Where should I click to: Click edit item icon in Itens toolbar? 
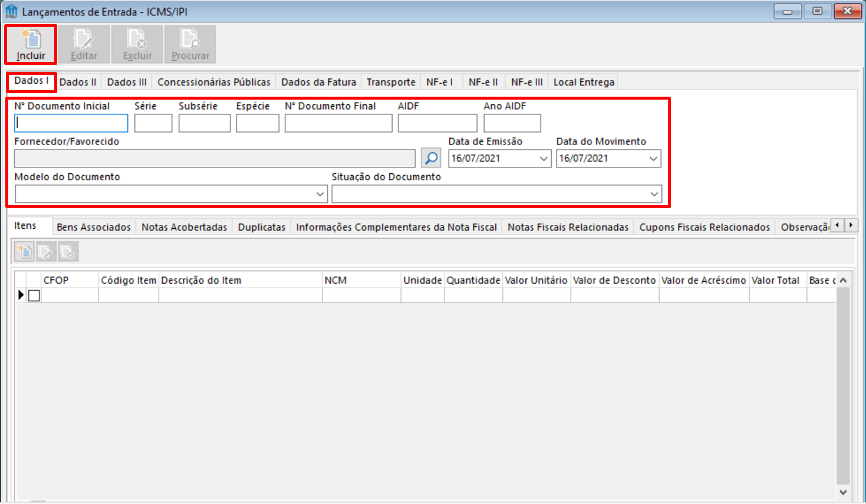46,252
